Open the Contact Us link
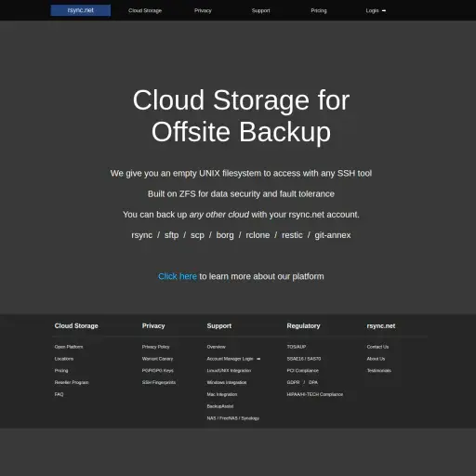The width and height of the screenshot is (476, 476). 377,347
